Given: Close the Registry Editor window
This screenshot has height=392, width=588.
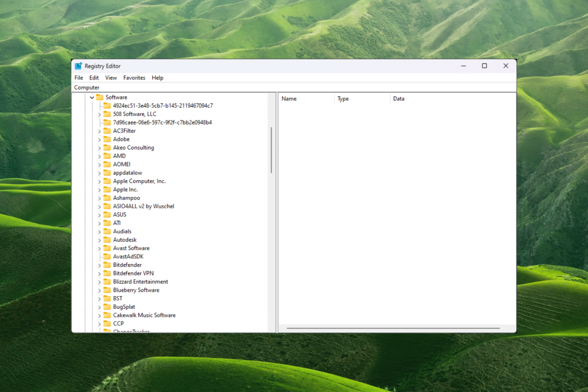Looking at the screenshot, I should click(505, 66).
